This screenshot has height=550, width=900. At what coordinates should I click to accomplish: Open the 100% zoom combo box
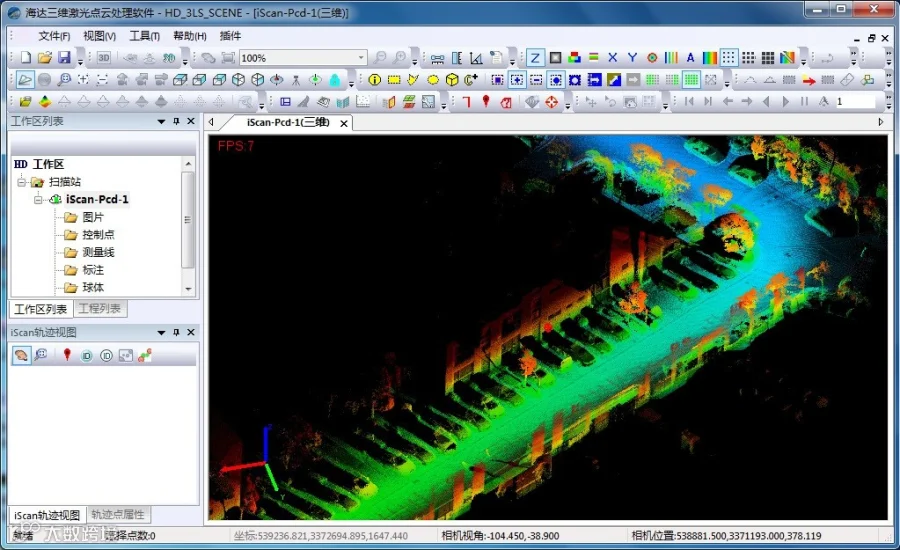click(303, 57)
